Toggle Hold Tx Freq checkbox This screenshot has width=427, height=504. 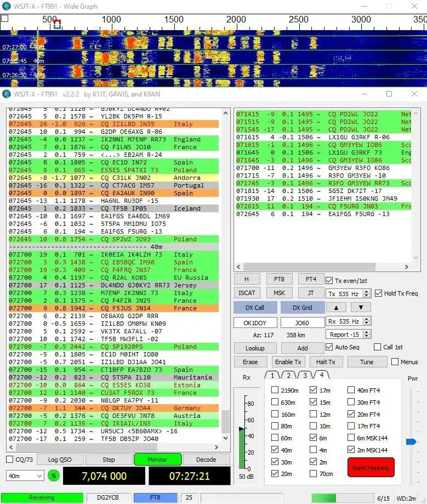[378, 293]
